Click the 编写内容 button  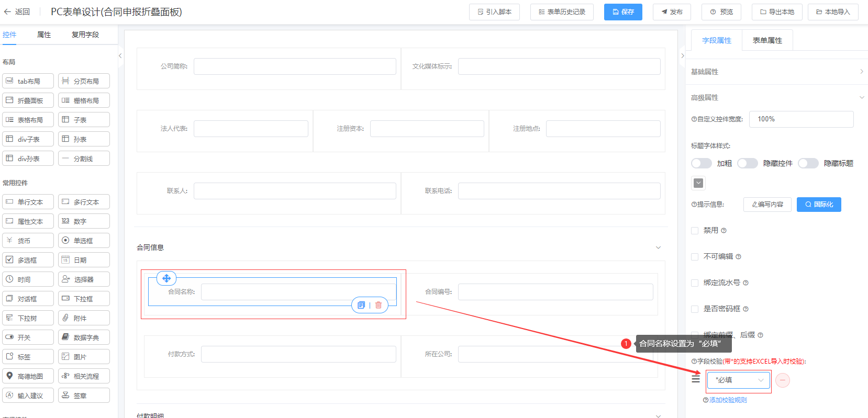pyautogui.click(x=767, y=205)
